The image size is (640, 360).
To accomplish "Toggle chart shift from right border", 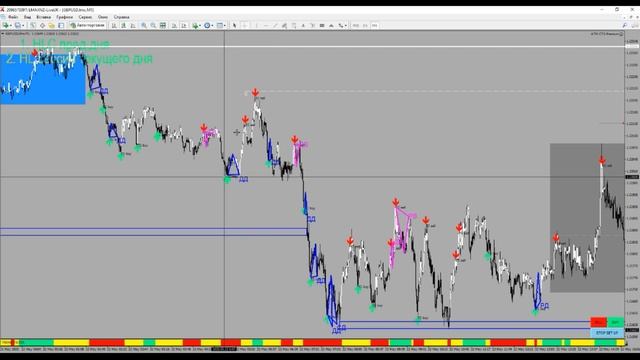I will [x=184, y=25].
